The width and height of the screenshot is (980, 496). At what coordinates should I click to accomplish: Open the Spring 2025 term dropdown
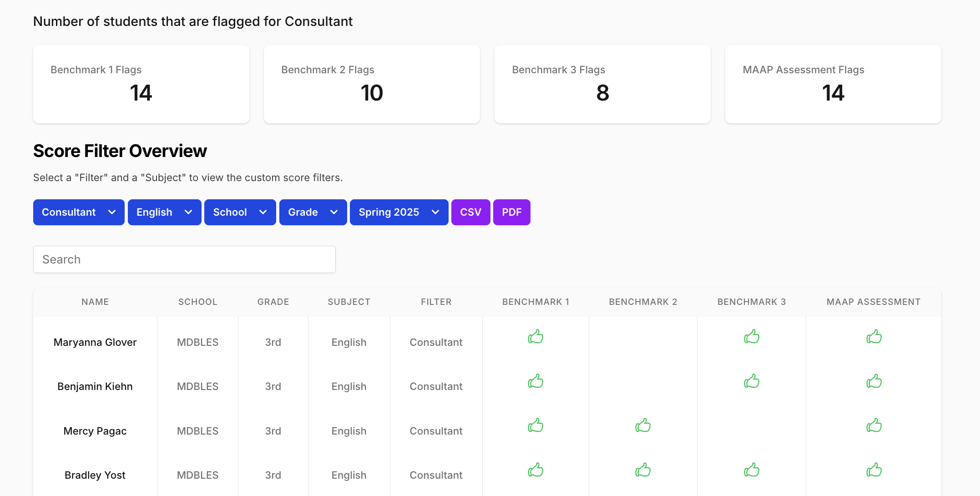click(399, 212)
